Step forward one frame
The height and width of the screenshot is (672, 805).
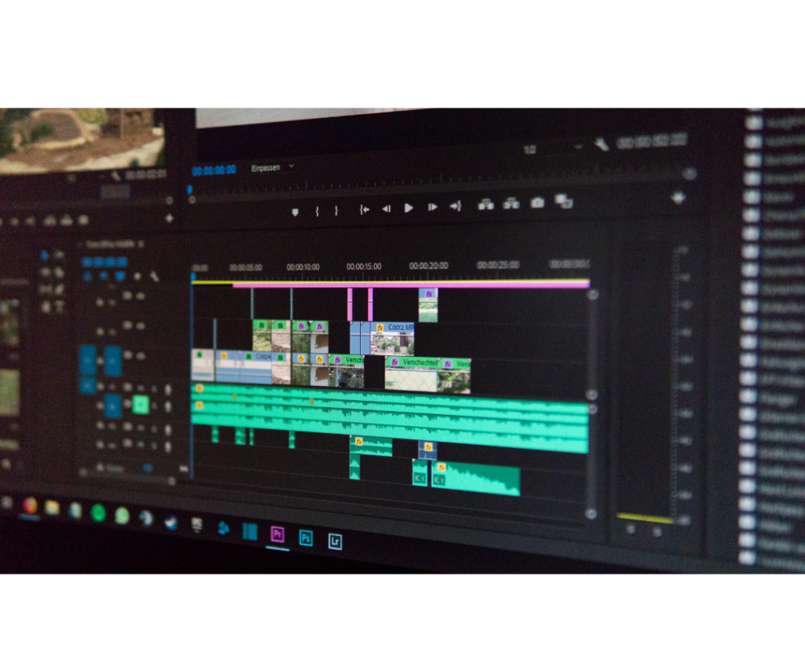(x=432, y=207)
